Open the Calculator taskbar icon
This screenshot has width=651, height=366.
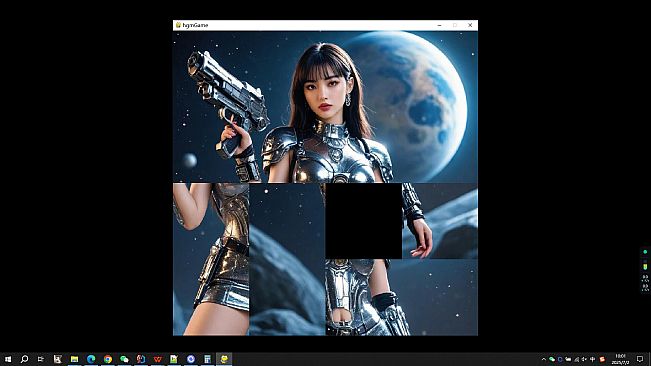click(207, 359)
